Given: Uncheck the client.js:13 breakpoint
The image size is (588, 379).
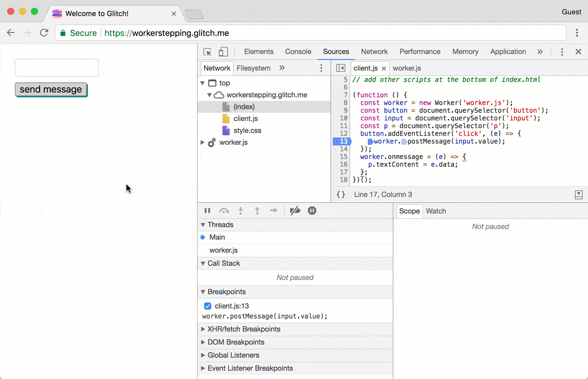Looking at the screenshot, I should [x=208, y=306].
